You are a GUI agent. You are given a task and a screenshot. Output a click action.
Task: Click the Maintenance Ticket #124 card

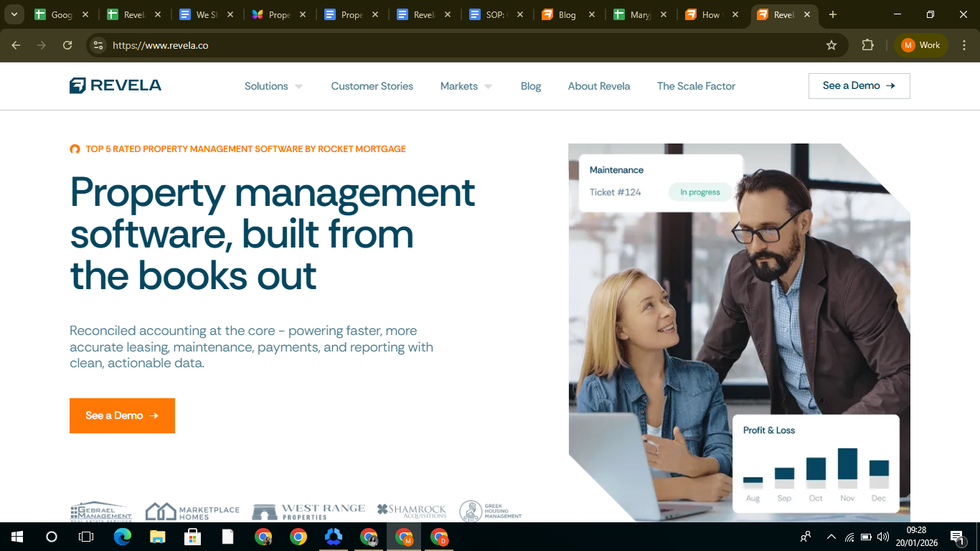[x=661, y=182]
